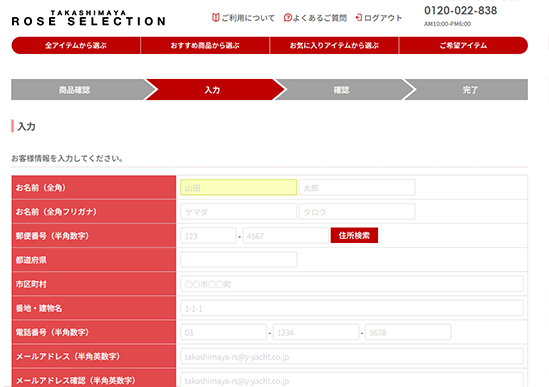Click the phone number field showing 5678
Image resolution: width=549 pixels, height=387 pixels.
(x=408, y=332)
